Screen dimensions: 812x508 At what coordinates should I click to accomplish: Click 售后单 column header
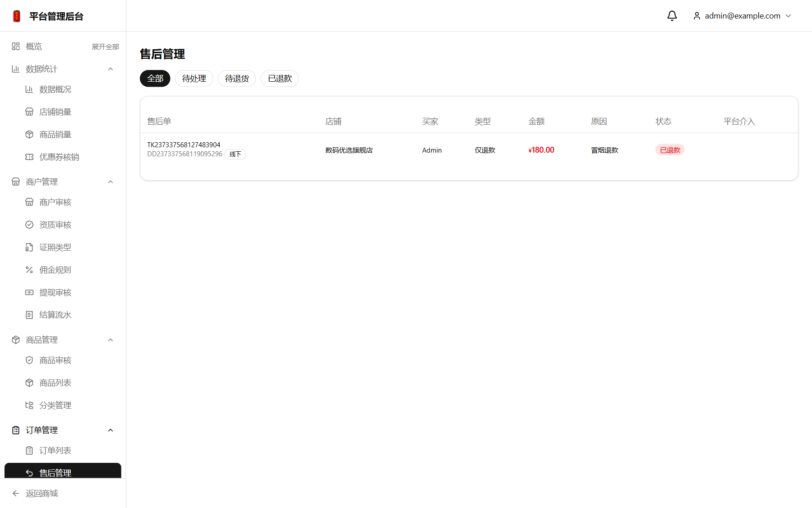click(159, 121)
